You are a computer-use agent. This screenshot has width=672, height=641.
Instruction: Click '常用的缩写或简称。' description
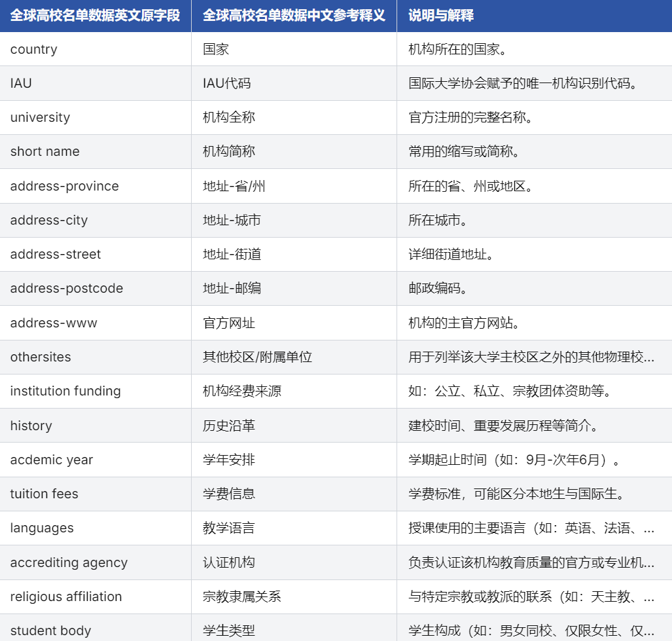[464, 151]
